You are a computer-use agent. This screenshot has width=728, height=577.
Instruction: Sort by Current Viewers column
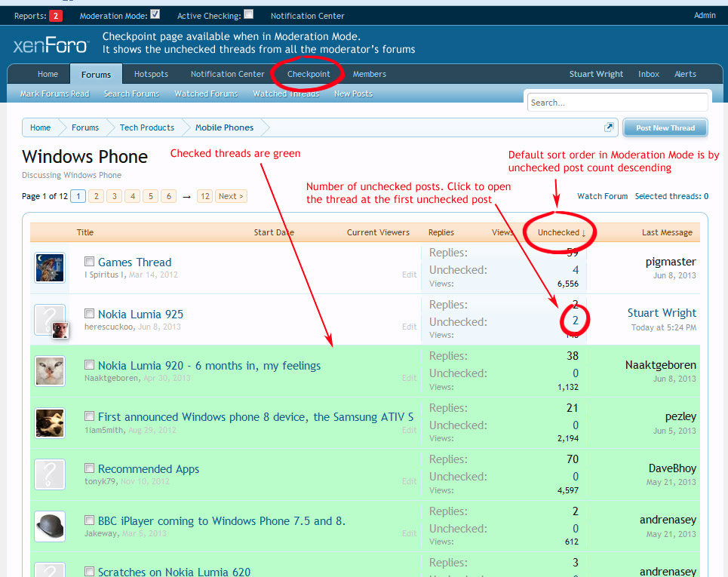(378, 232)
